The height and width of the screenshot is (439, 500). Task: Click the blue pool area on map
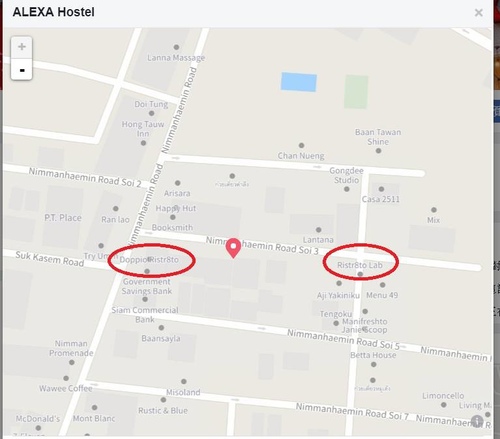299,82
